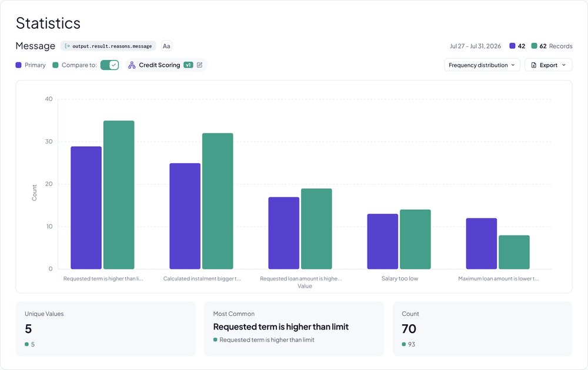Click the Count y-axis title

tap(34, 193)
